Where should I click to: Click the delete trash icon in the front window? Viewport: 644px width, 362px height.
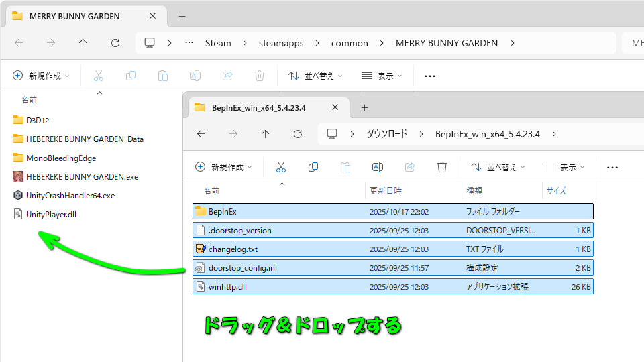tap(442, 167)
